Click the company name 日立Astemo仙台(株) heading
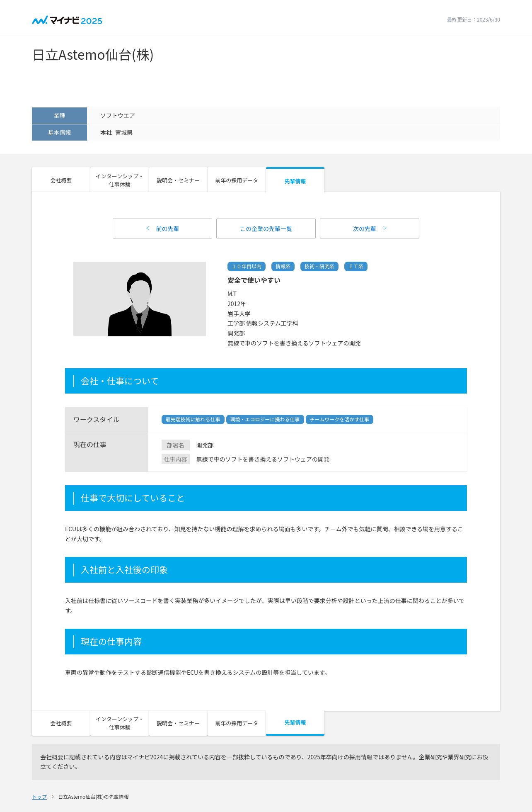Image resolution: width=532 pixels, height=812 pixels. coord(93,55)
